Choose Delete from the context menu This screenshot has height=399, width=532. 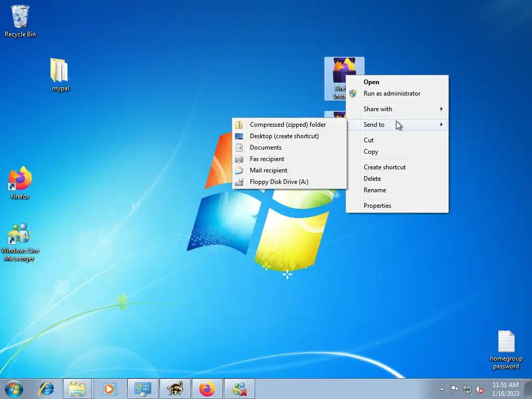[397, 179]
